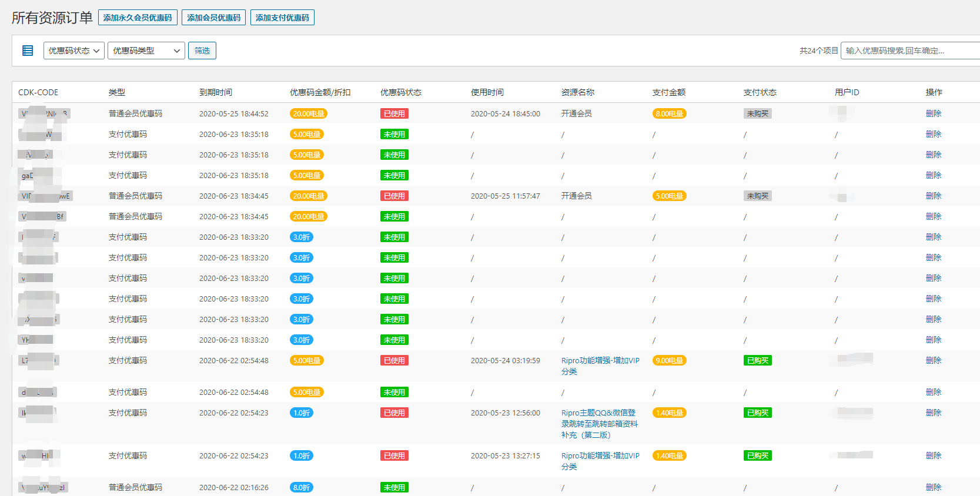
Task: Click the list view icon
Action: (28, 51)
